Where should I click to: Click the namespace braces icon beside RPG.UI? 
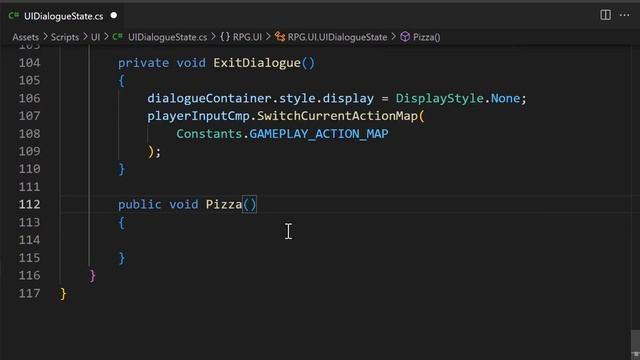[225, 37]
